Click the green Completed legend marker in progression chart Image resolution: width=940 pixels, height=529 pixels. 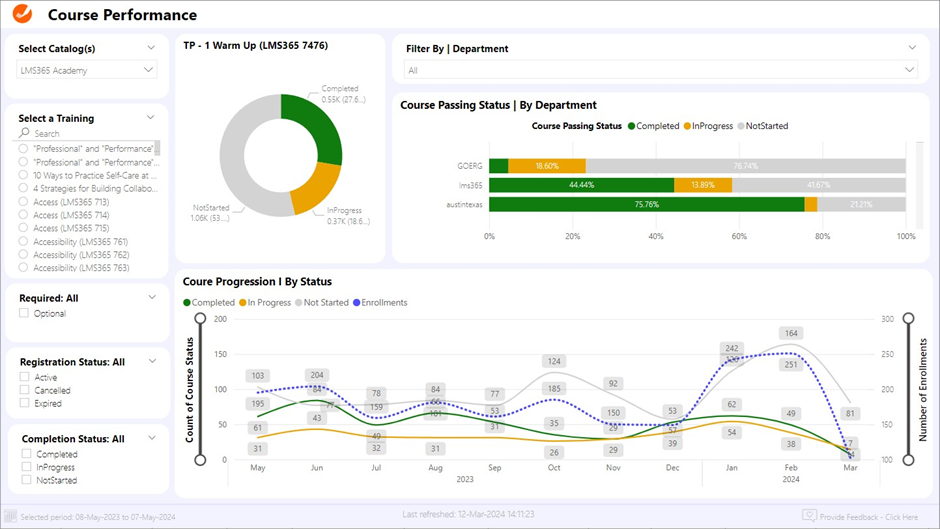click(x=187, y=302)
